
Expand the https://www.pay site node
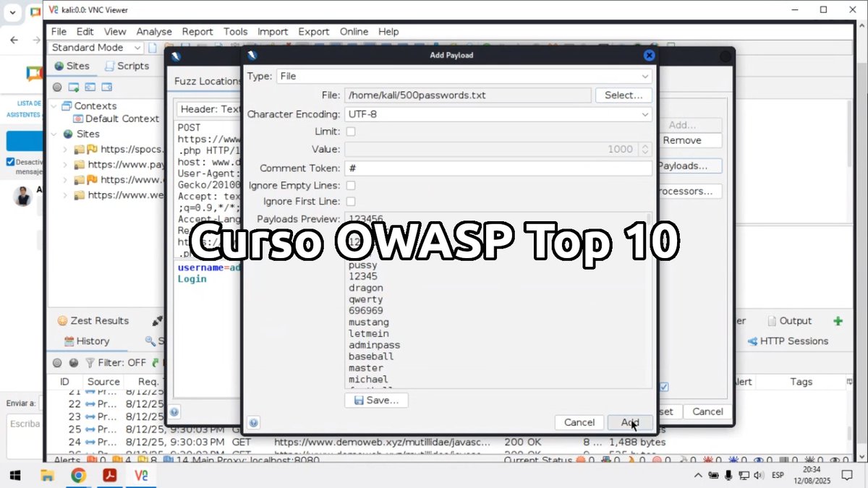click(x=64, y=164)
